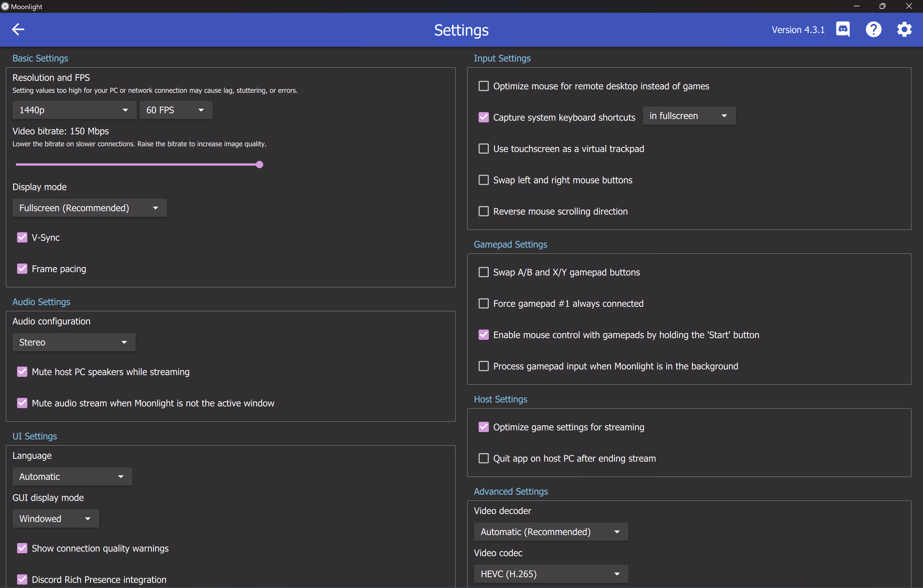
Task: Disable the V-Sync checkbox
Action: [x=22, y=237]
